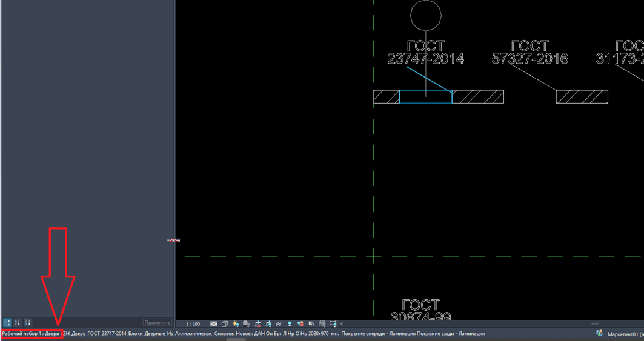Toggle reveal hidden elements lightbulb

click(290, 324)
